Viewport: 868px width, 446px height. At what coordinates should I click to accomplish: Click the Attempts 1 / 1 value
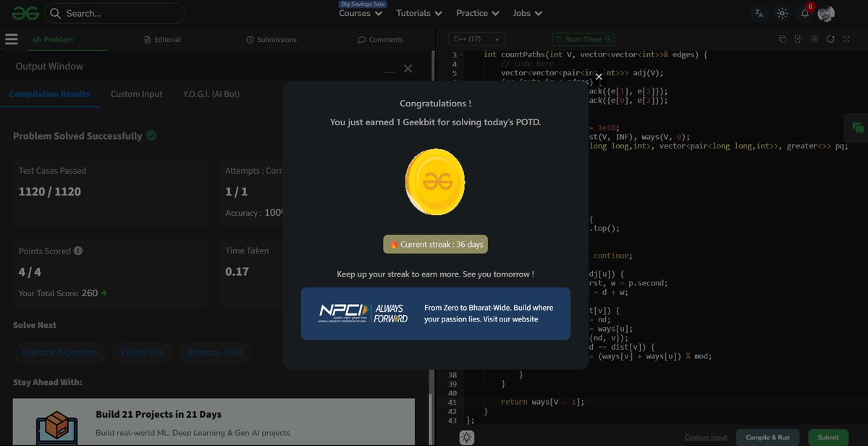[237, 192]
